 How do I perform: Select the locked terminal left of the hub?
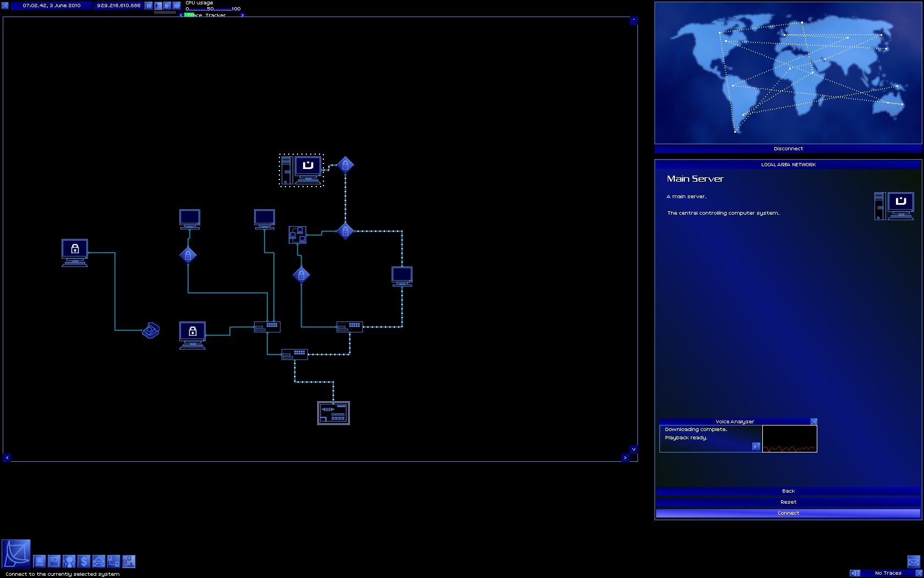[193, 336]
